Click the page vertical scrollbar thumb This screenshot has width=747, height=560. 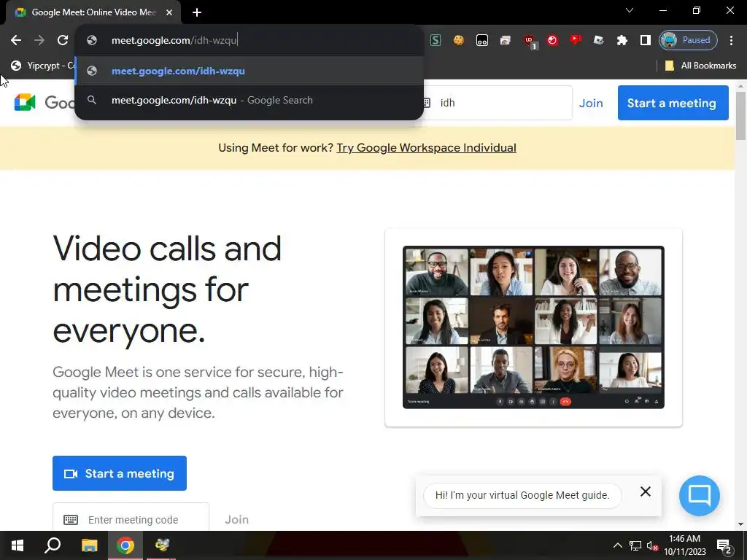coord(741,115)
